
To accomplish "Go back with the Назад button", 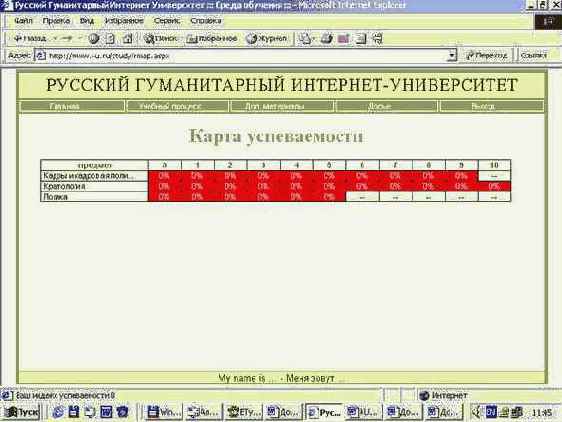I will [30, 38].
